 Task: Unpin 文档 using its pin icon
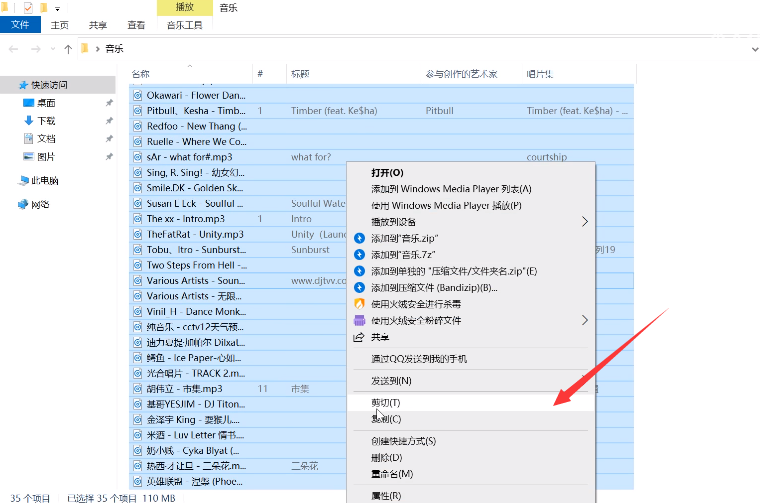tap(109, 139)
